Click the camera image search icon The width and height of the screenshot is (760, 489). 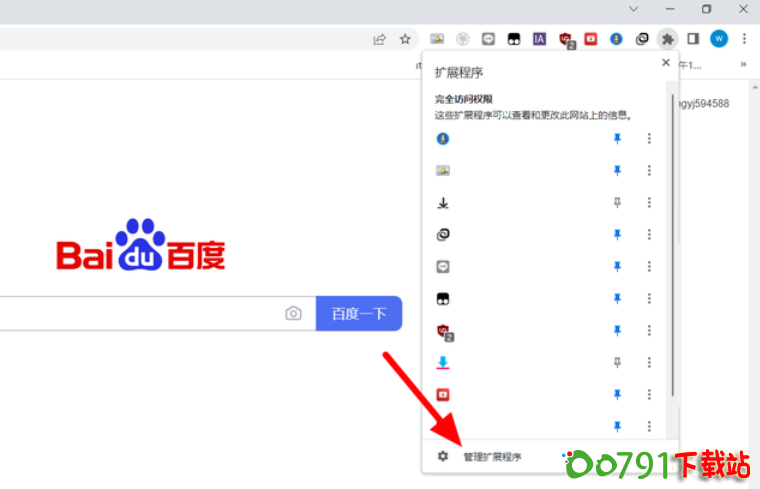pos(293,313)
